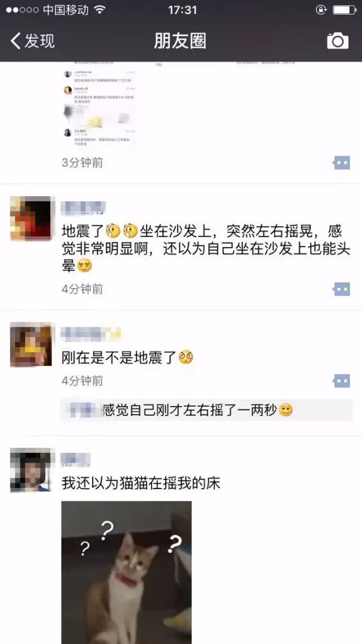Tap the 发现 back label

40,41
